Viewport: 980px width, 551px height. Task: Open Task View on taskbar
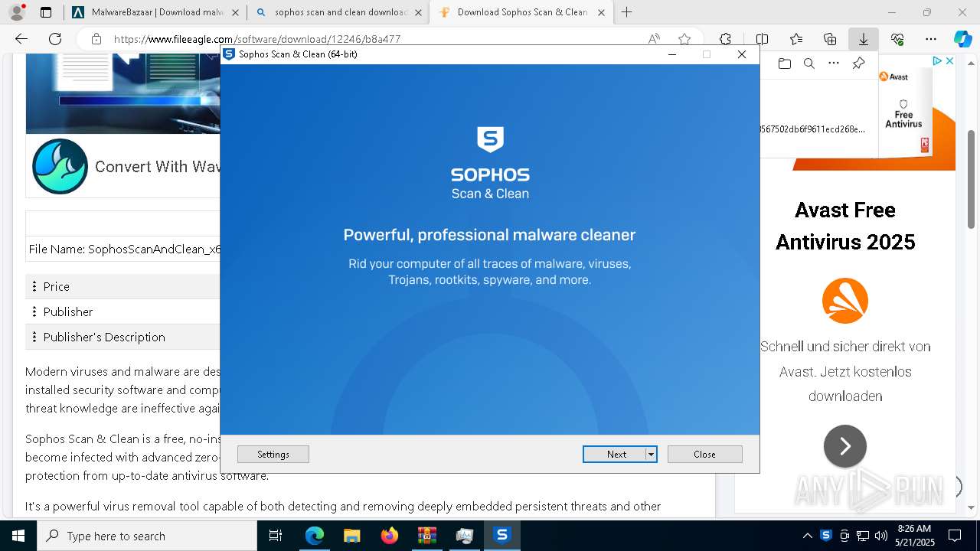[276, 536]
